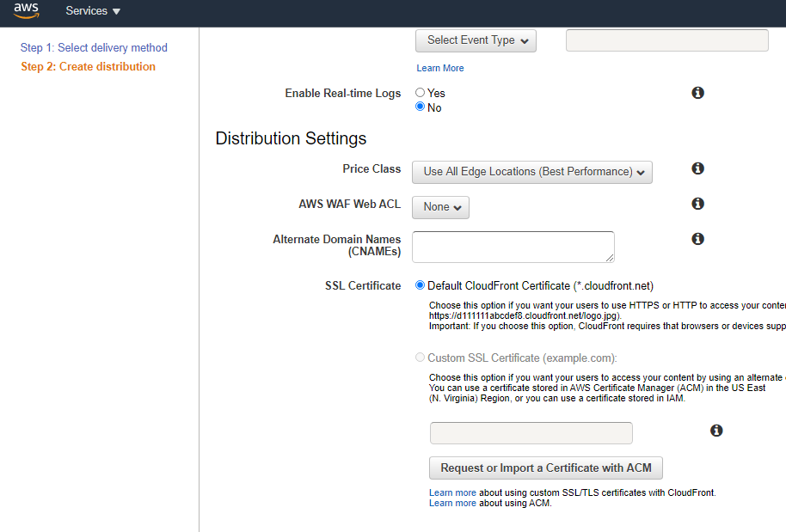Open info icon for AWS WAF Web ACL

click(697, 204)
